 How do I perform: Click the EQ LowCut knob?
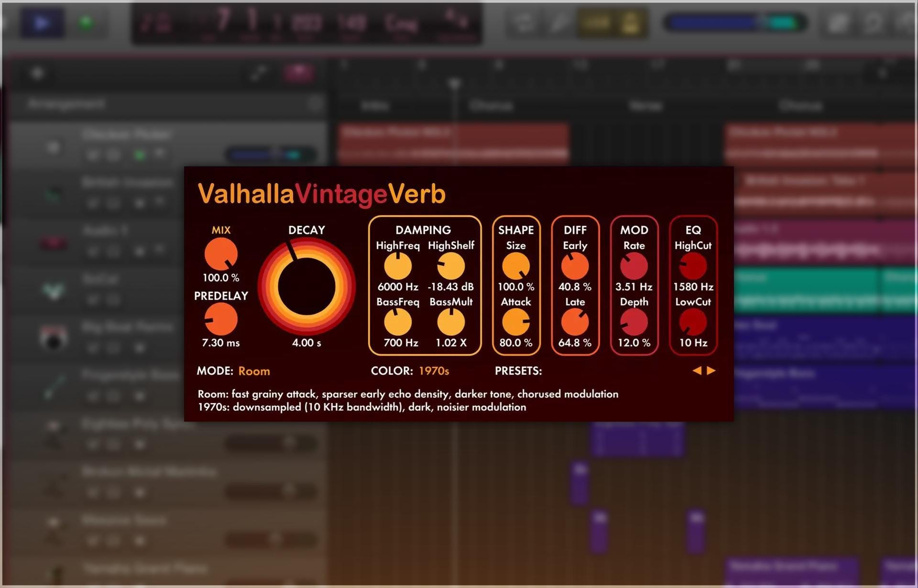click(x=693, y=322)
